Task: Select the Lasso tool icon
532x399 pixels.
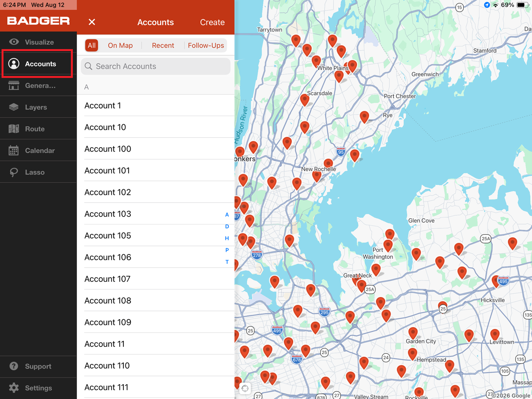Action: coord(14,172)
